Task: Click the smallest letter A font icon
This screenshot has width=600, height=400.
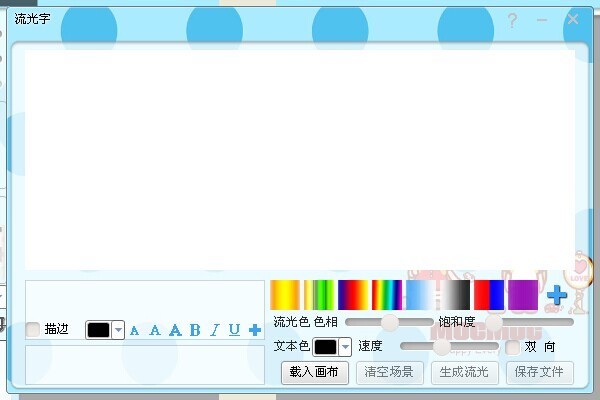Action: click(135, 330)
